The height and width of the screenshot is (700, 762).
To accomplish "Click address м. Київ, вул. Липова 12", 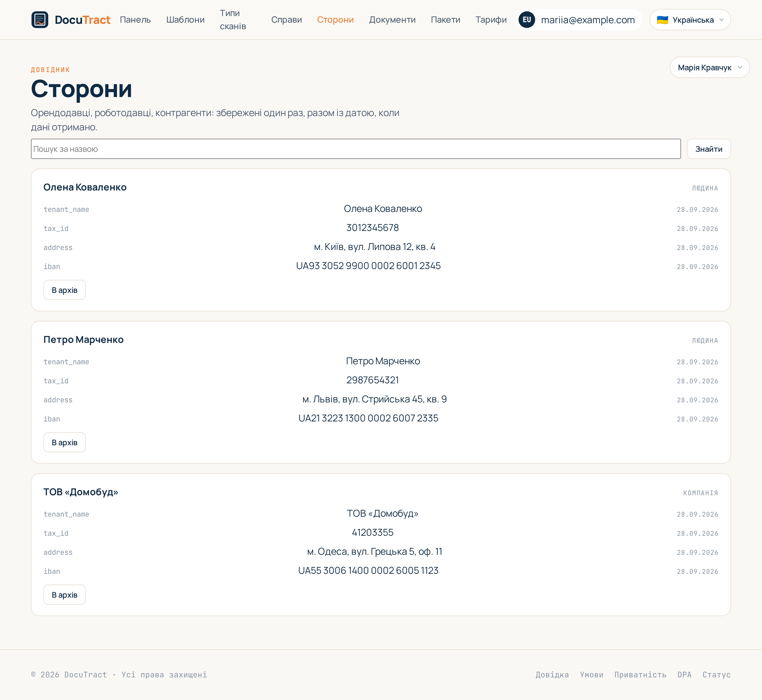I will (x=375, y=247).
